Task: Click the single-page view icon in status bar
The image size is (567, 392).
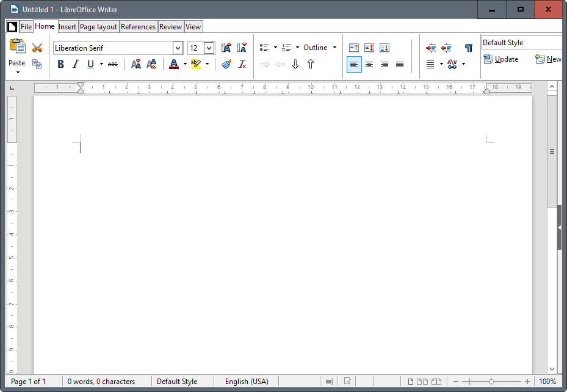Action: coord(410,382)
